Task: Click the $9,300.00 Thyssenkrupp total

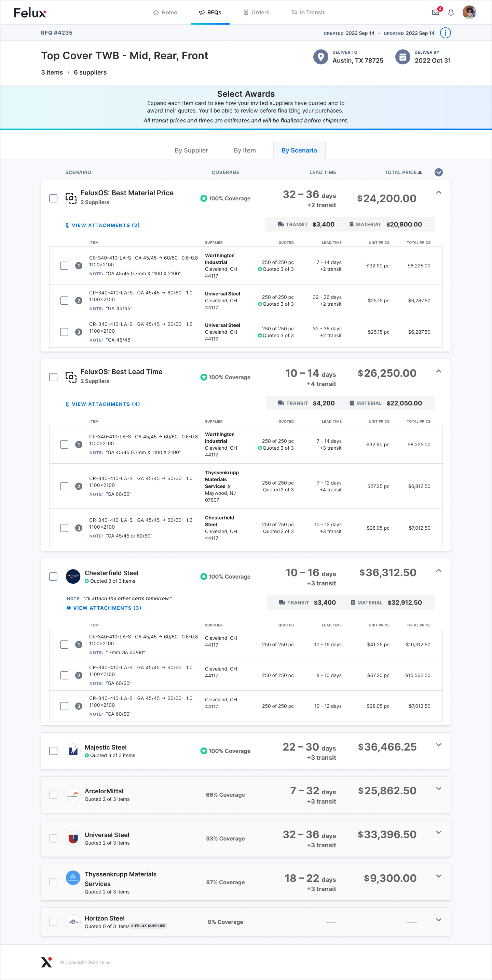Action: 390,878
